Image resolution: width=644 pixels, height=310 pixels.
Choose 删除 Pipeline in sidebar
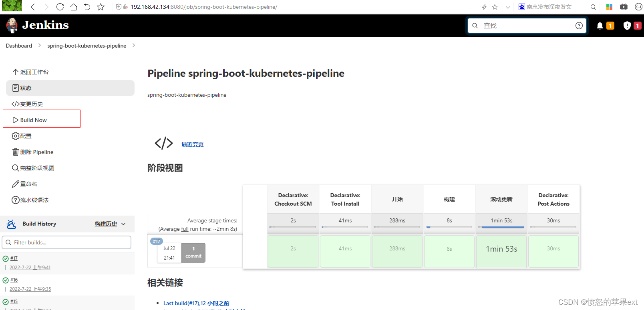click(x=70, y=152)
